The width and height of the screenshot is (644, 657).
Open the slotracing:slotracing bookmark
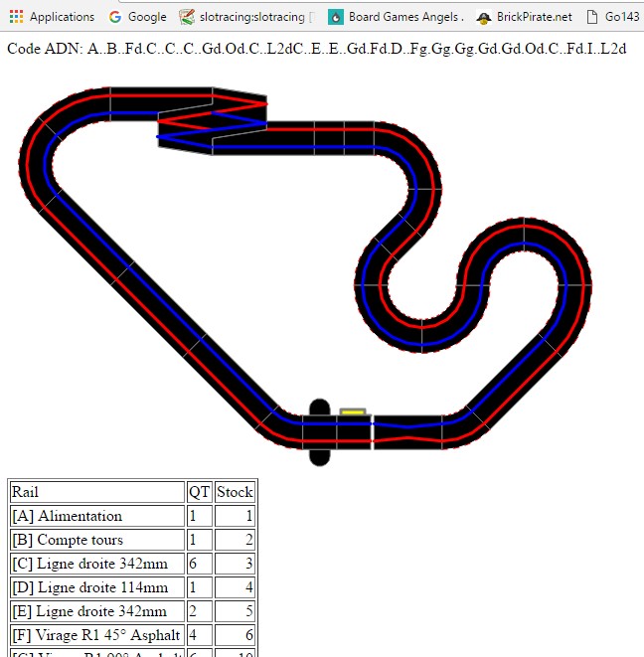coord(248,17)
